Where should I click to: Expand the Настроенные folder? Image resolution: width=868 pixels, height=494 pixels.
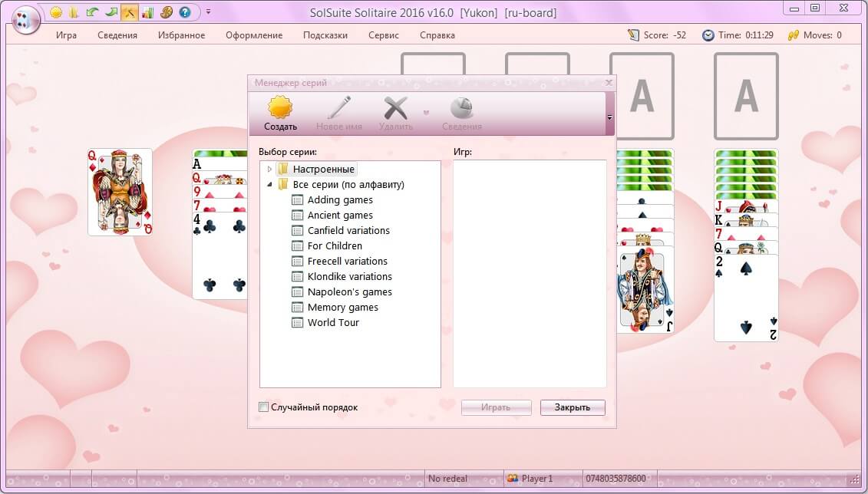[269, 170]
